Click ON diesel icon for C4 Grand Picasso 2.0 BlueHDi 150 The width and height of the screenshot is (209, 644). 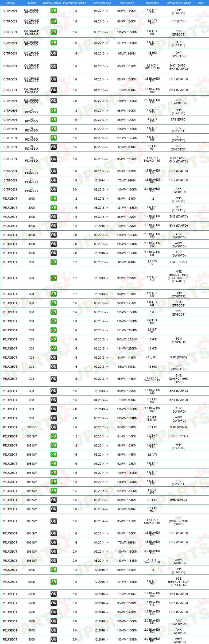tap(54, 101)
